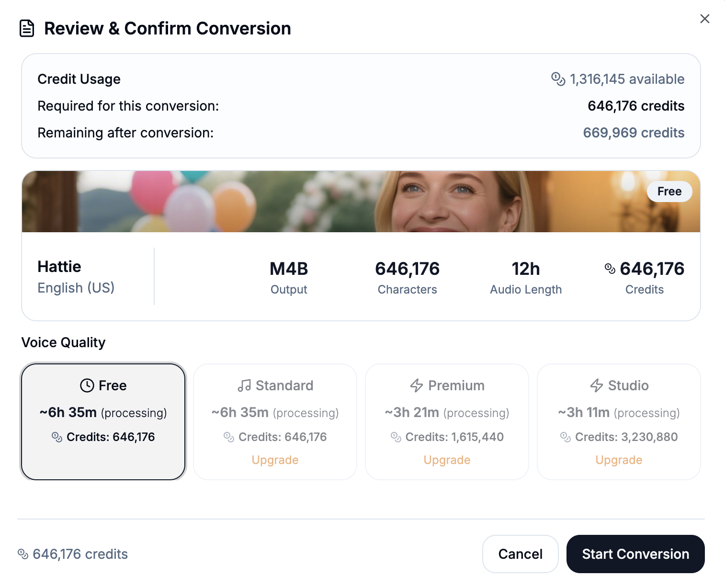Click the clock icon on Free quality

(x=87, y=385)
